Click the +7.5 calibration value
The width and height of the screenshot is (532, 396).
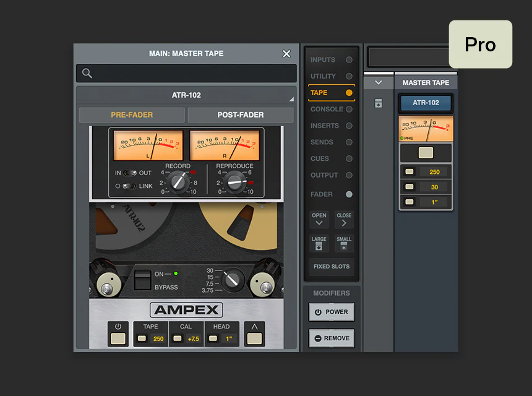(194, 338)
